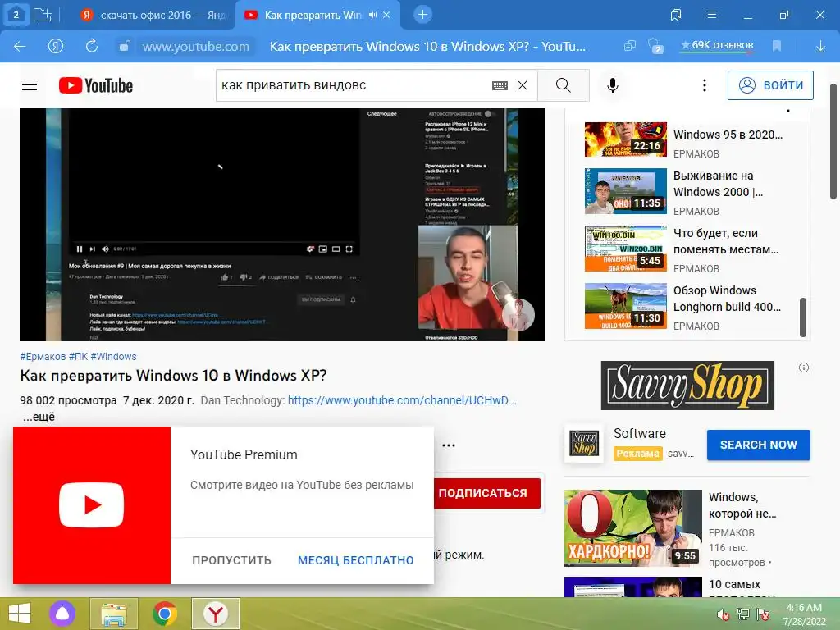Viewport: 840px width, 630px height.
Task: Open Windows, которой не... video thumbnail
Action: click(633, 528)
